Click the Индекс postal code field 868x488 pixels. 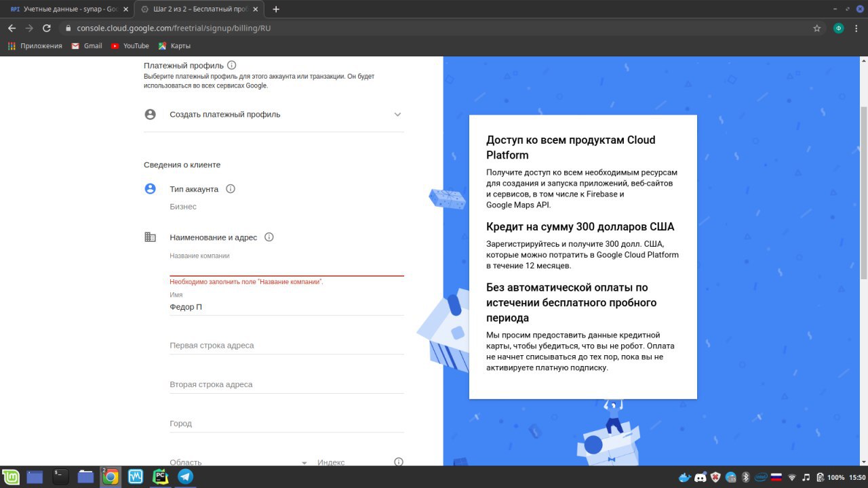pyautogui.click(x=353, y=462)
